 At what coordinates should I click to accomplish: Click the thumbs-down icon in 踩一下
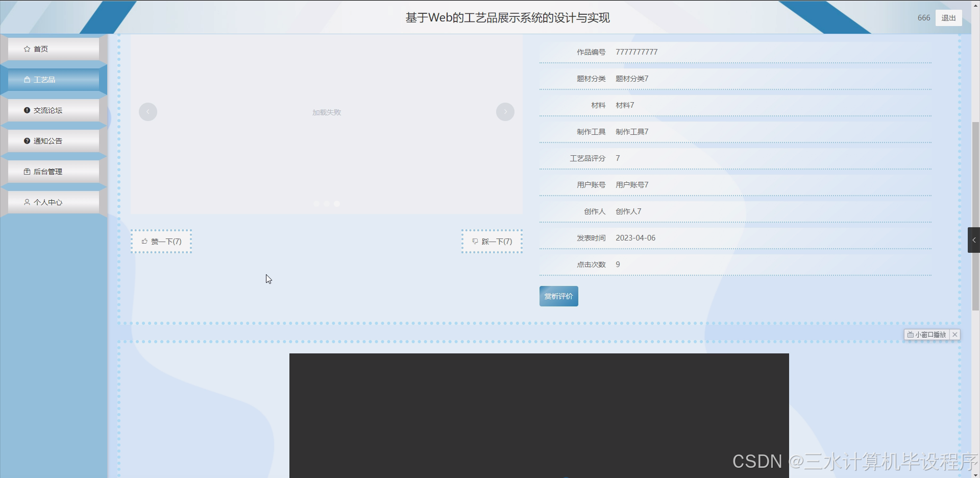tap(475, 242)
